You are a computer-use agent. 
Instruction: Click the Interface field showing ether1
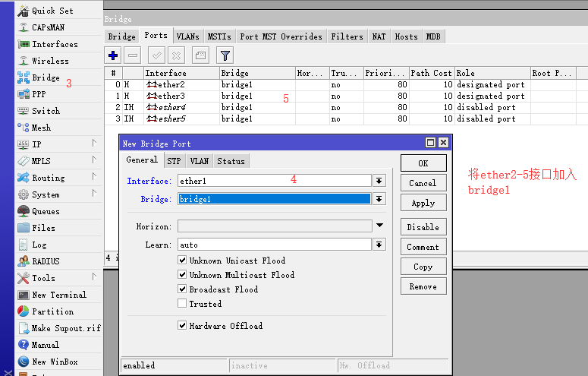point(275,181)
